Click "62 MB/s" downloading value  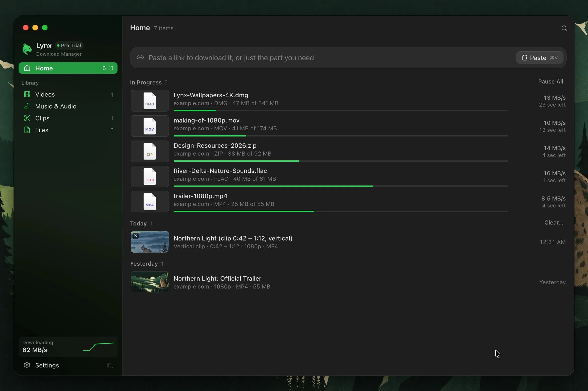tap(35, 350)
